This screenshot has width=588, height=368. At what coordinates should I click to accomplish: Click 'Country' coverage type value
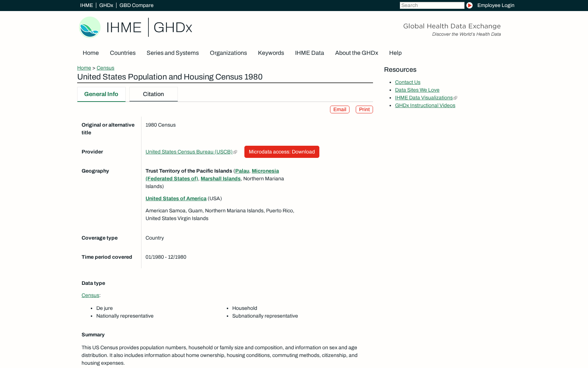155,238
